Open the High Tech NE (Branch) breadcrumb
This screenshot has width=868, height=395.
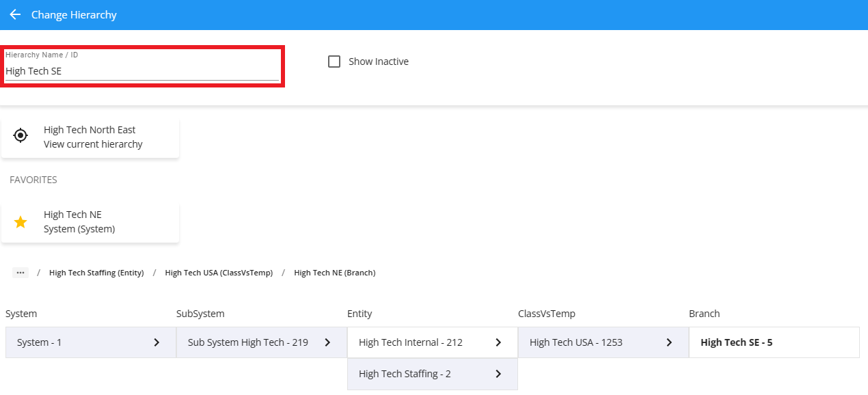[335, 273]
